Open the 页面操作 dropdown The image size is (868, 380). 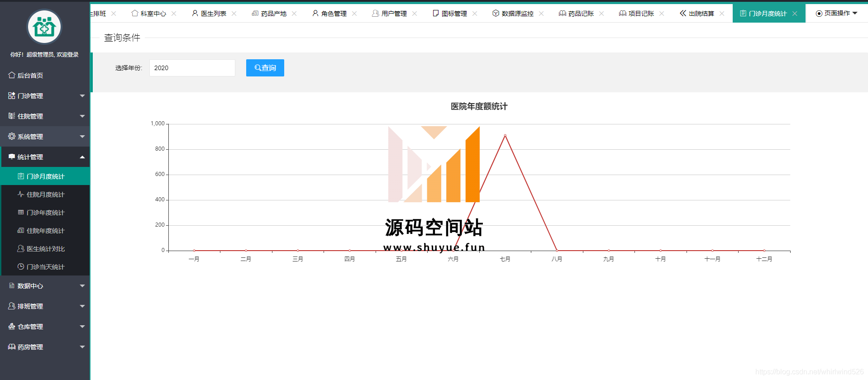tap(836, 13)
